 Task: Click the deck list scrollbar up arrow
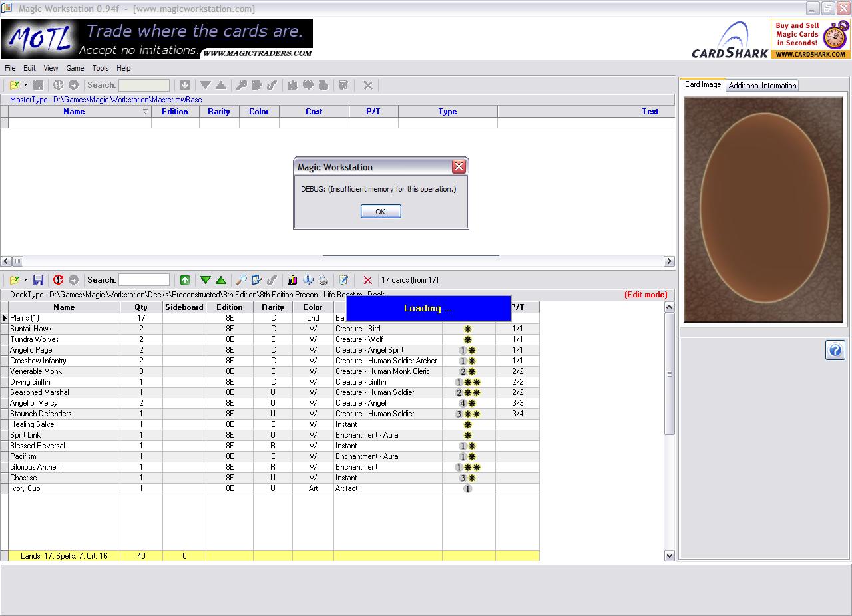[670, 307]
